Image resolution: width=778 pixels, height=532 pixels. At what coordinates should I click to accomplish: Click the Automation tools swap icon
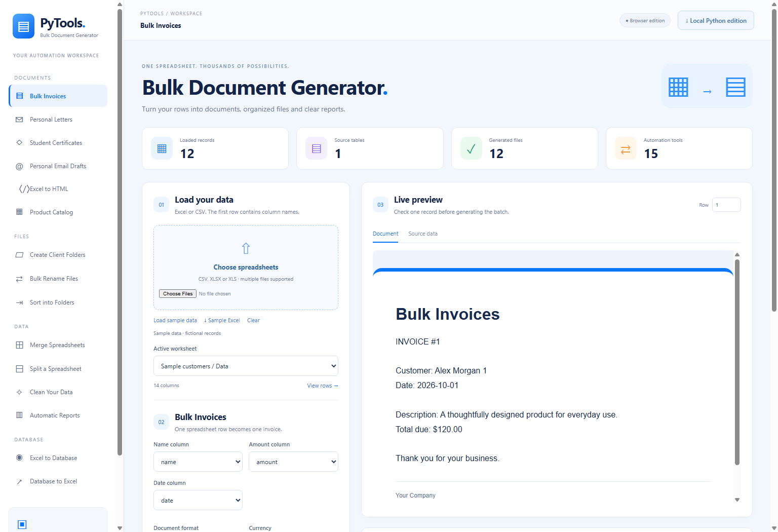pos(626,148)
